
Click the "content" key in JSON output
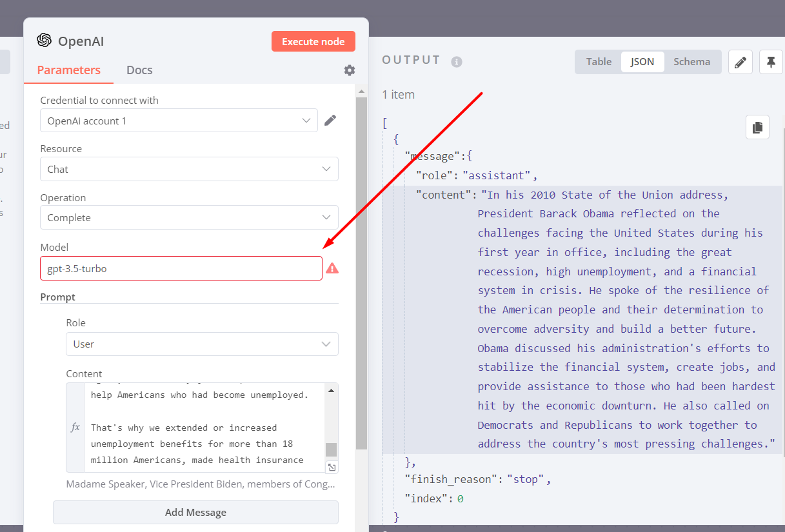(443, 195)
